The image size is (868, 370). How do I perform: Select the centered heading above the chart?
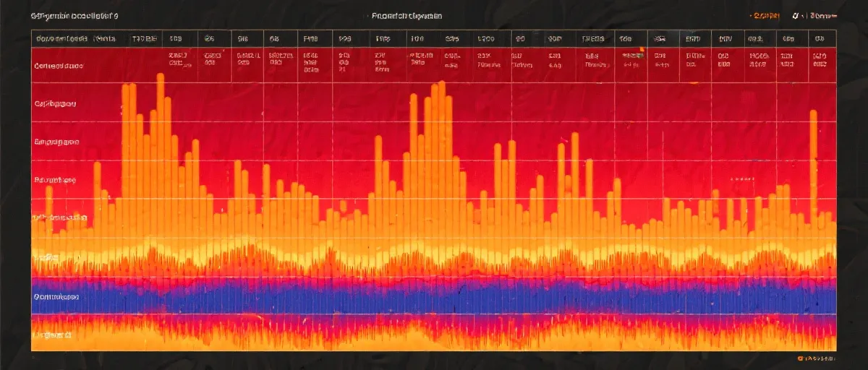pos(406,15)
